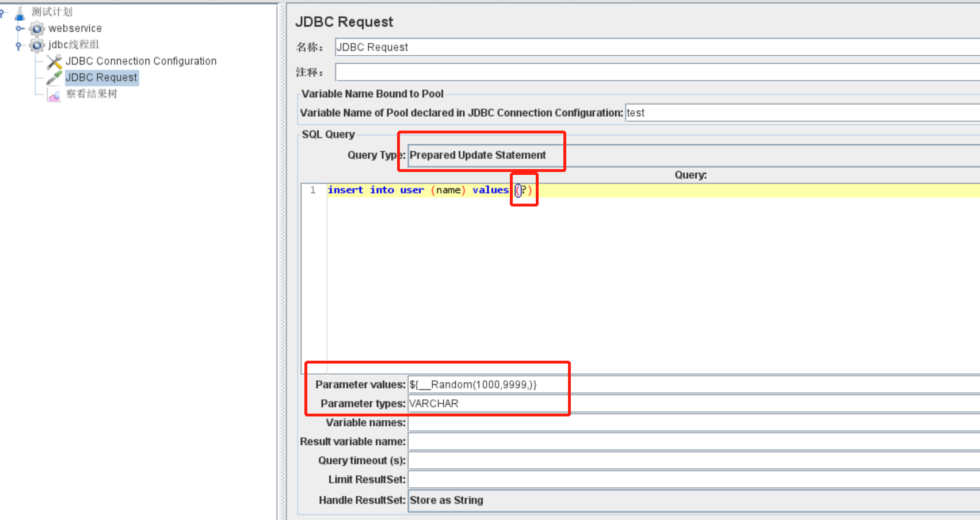This screenshot has width=980, height=520.
Task: Click the 注释 comments field
Action: pyautogui.click(x=657, y=72)
